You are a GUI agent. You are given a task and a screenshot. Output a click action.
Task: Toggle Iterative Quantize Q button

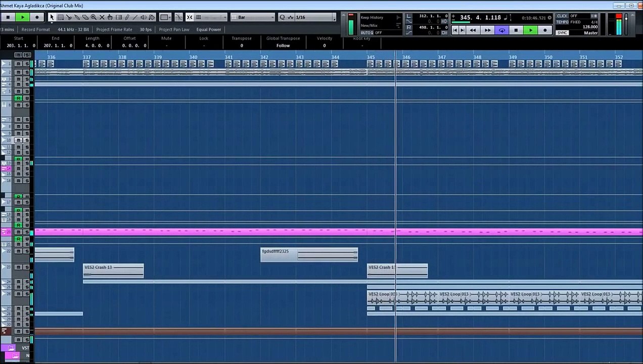tap(282, 17)
